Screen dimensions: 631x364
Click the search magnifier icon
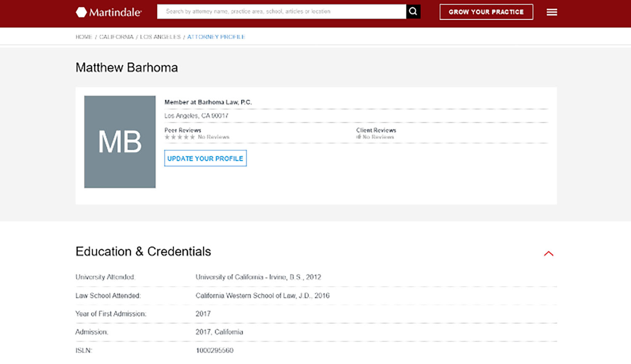(413, 11)
